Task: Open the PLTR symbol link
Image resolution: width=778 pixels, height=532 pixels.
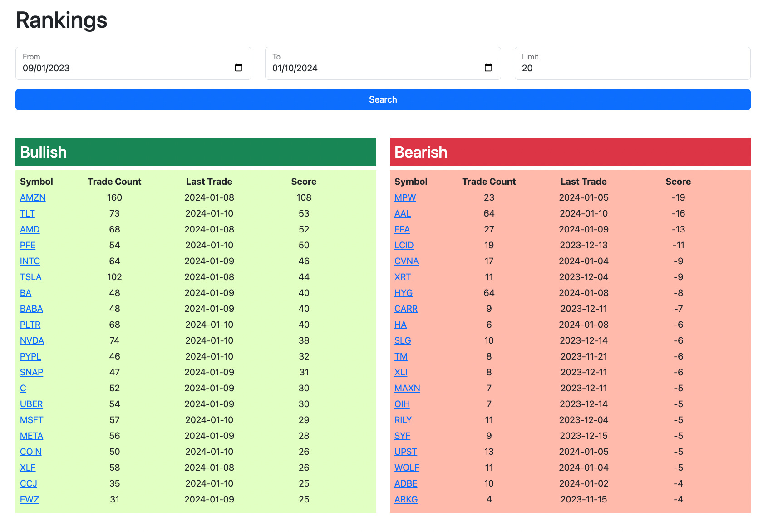Action: point(30,325)
